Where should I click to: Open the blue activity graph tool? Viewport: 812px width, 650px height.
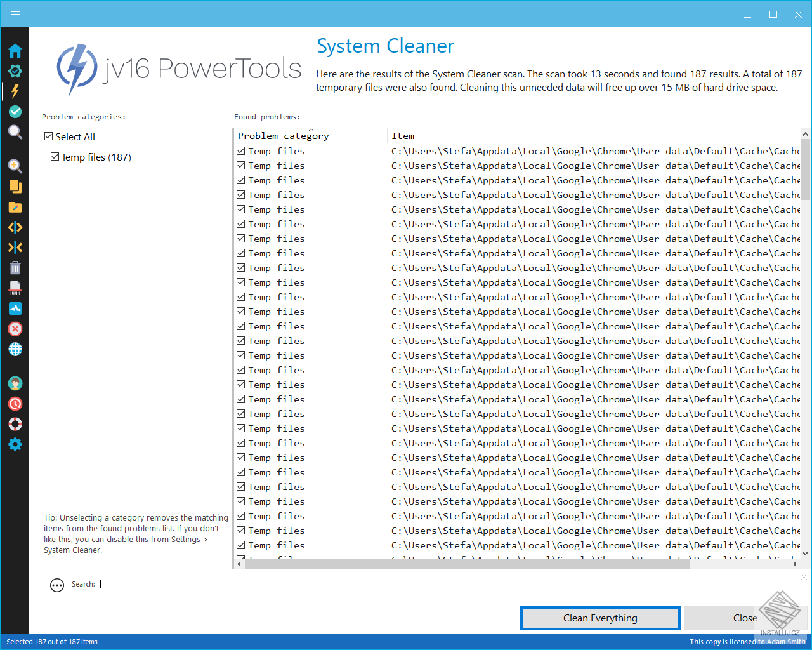click(15, 308)
